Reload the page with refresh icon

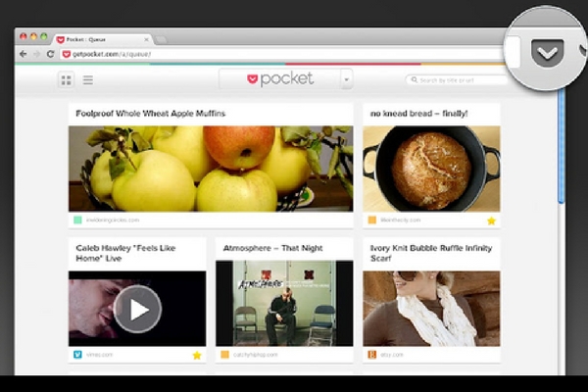point(51,54)
